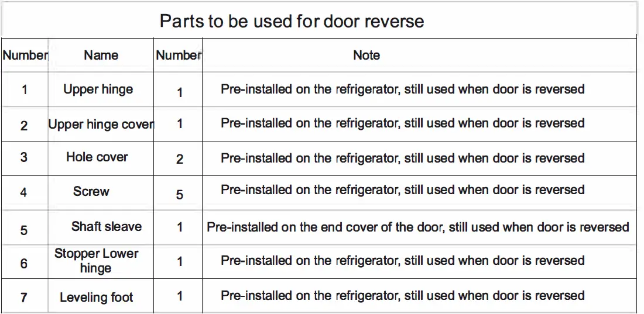
Task: Select row number 7 in the first column
Action: coord(24,298)
